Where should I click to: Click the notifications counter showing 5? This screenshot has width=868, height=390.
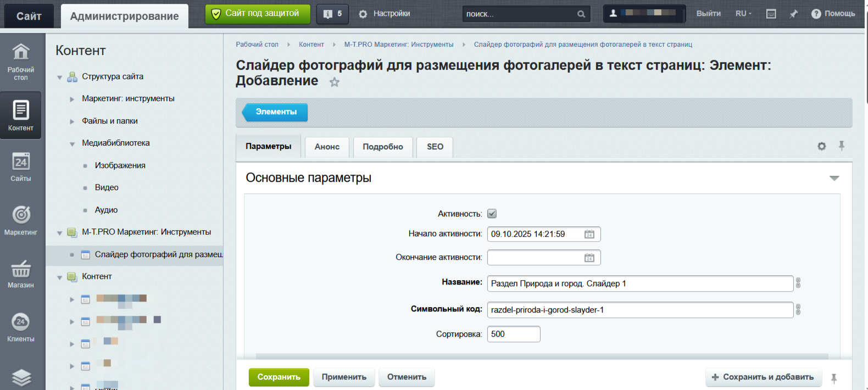tap(333, 14)
